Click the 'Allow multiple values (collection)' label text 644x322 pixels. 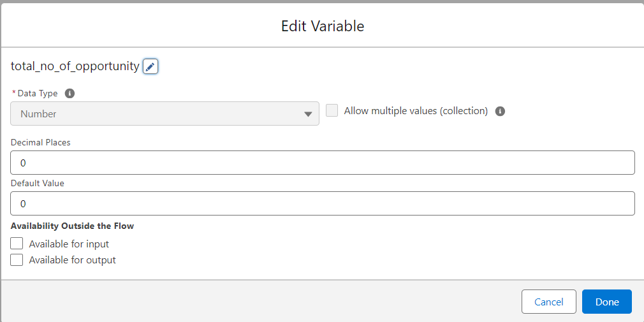click(x=416, y=111)
